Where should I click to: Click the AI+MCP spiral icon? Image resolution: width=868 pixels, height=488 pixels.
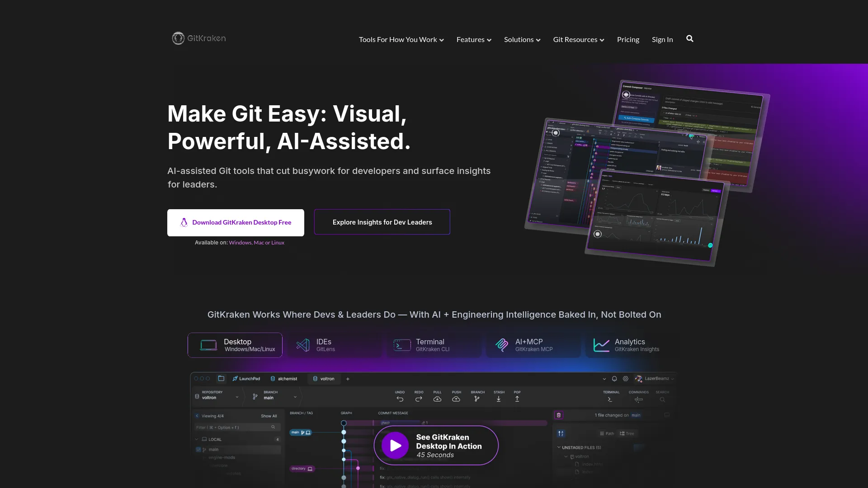pyautogui.click(x=501, y=345)
